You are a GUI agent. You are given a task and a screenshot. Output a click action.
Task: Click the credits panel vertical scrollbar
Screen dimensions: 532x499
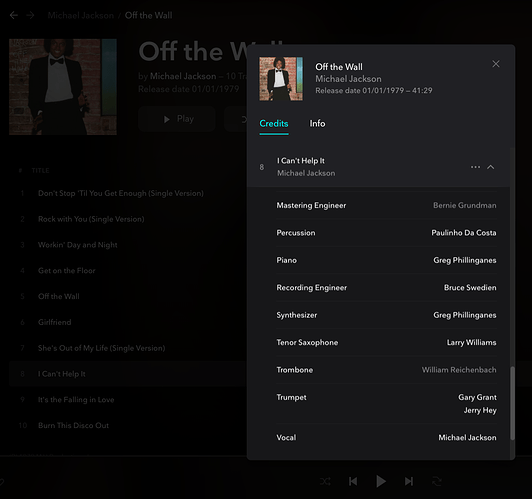(x=512, y=403)
